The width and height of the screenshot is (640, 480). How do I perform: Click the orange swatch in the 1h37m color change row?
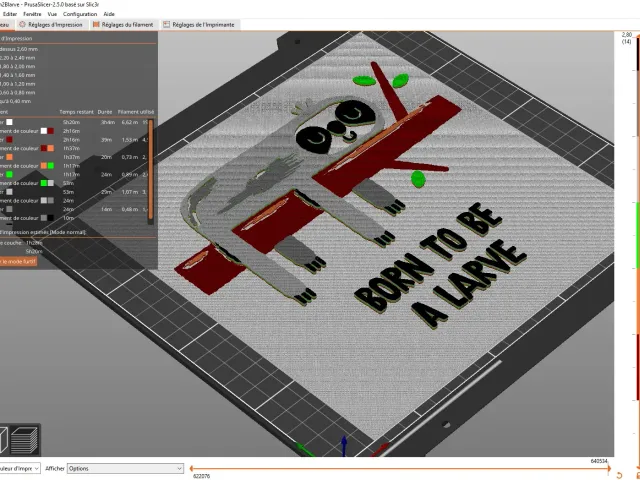coord(51,148)
